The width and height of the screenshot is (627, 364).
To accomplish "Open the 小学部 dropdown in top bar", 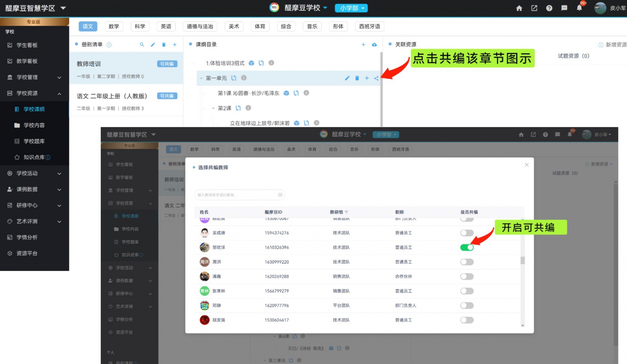I will (351, 8).
